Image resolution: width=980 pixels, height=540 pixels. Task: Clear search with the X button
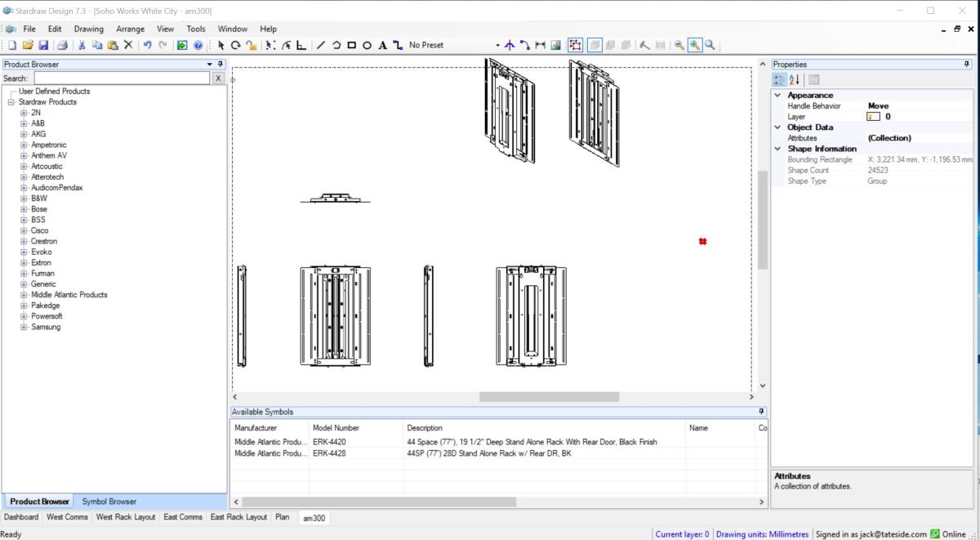(x=218, y=78)
